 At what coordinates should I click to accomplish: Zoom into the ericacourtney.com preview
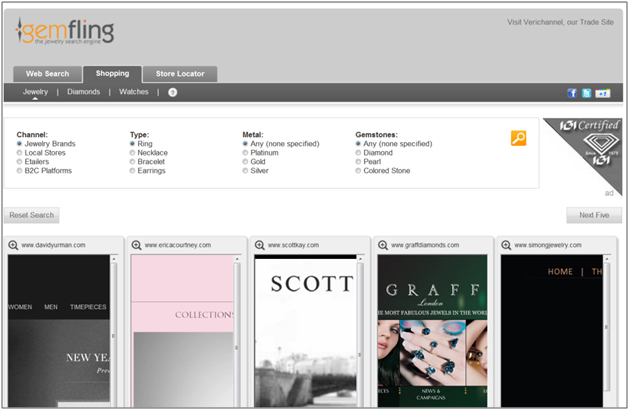point(137,245)
